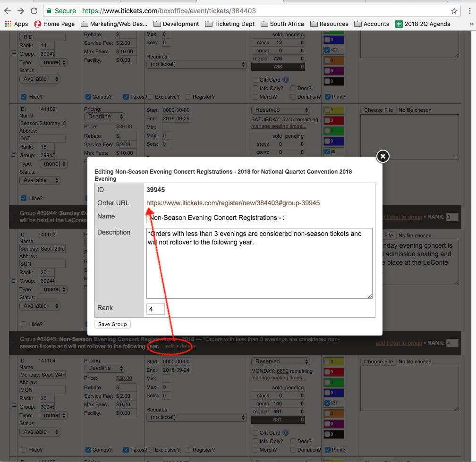
Task: Select black color swatch for FRID ticket
Action: [333, 81]
